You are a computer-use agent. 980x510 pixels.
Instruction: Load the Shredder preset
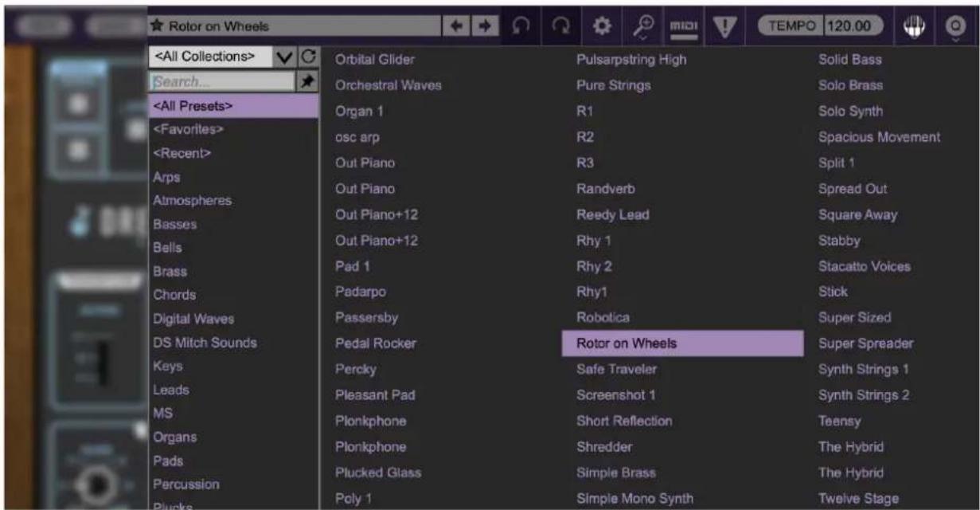[x=604, y=447]
